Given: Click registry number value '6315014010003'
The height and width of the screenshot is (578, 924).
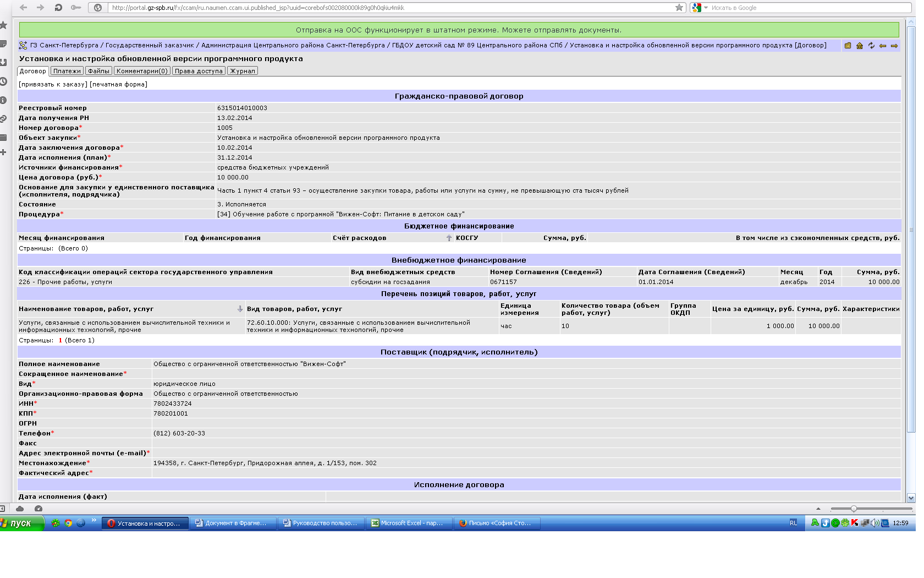Looking at the screenshot, I should [242, 108].
